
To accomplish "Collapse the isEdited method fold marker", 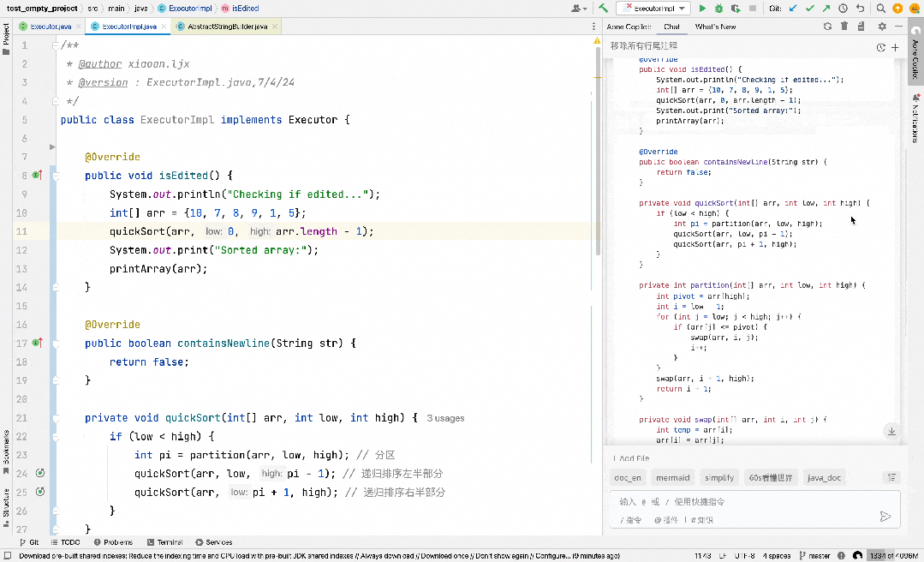I will [56, 176].
